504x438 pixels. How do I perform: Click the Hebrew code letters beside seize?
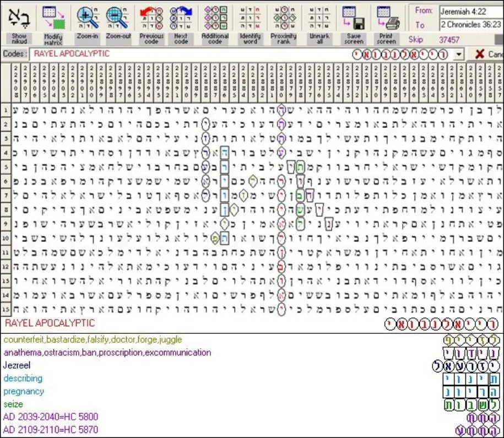pyautogui.click(x=472, y=405)
